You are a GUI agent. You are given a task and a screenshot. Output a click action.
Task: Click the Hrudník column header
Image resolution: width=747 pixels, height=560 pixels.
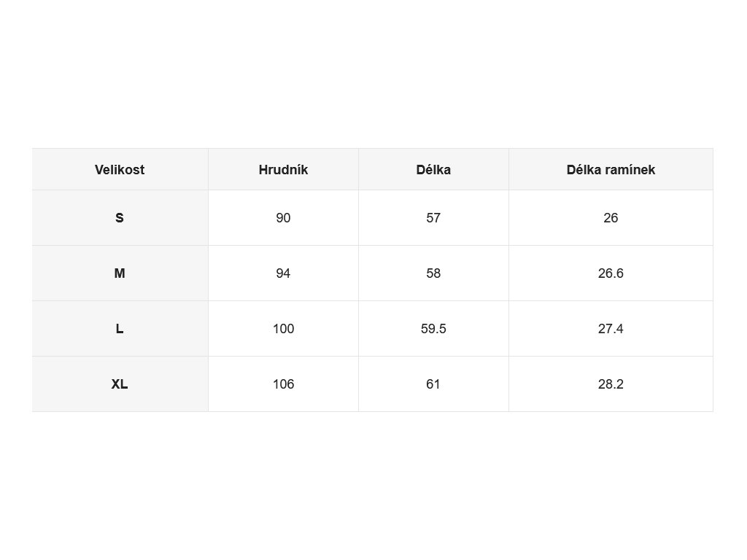(x=283, y=169)
